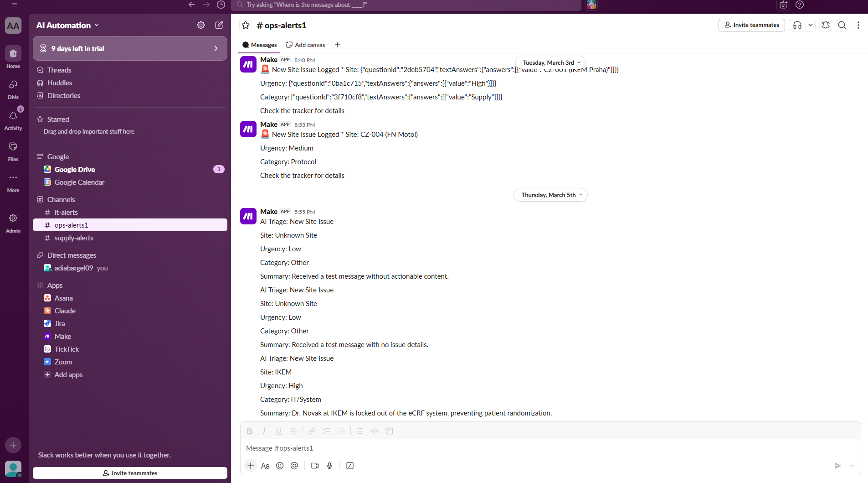868x483 pixels.
Task: Open huddle options dropdown arrow
Action: click(x=811, y=25)
